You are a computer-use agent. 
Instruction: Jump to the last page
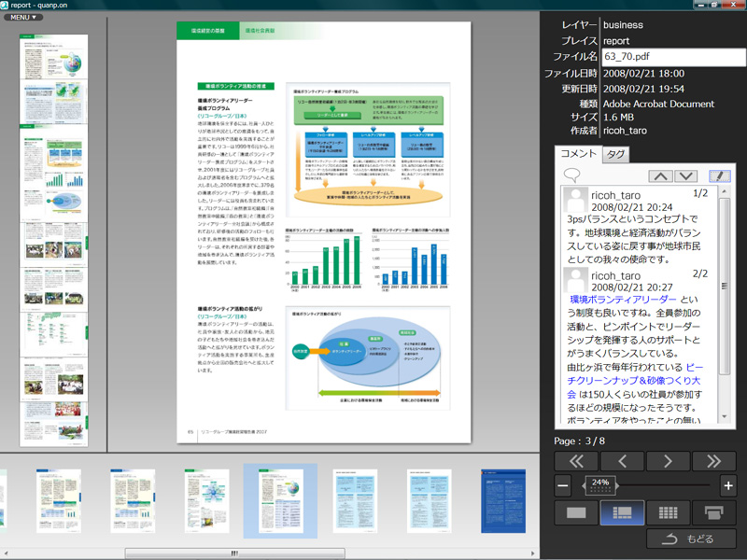click(712, 461)
